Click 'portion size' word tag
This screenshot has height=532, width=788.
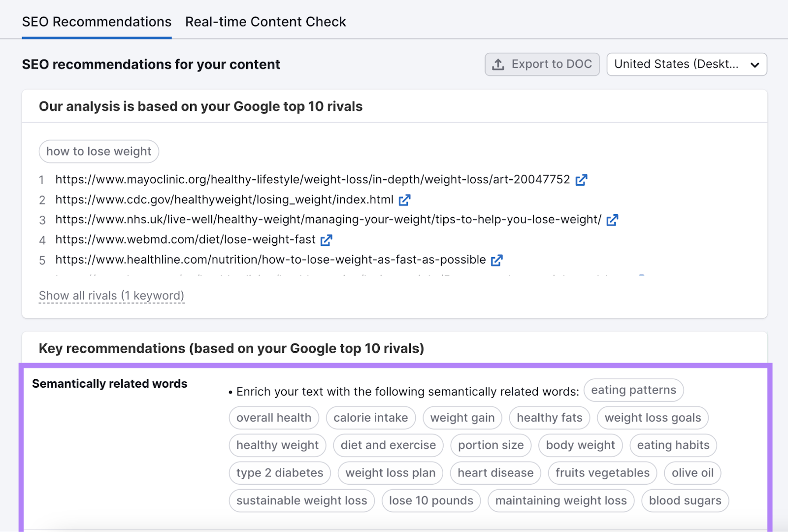point(491,445)
